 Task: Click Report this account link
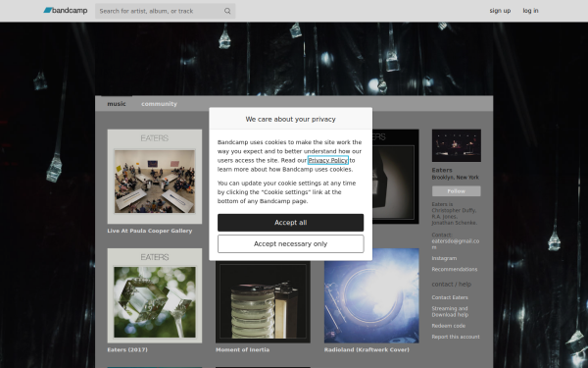tap(456, 337)
